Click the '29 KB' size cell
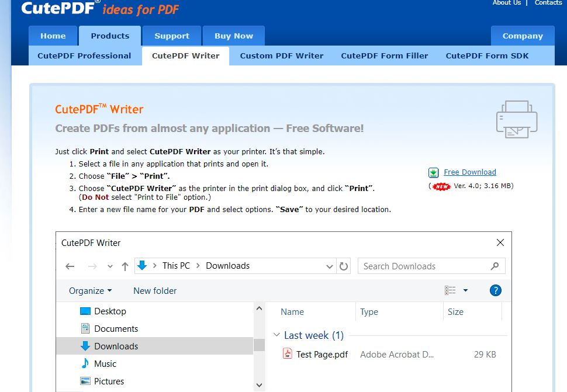The width and height of the screenshot is (567, 392). pyautogui.click(x=485, y=355)
